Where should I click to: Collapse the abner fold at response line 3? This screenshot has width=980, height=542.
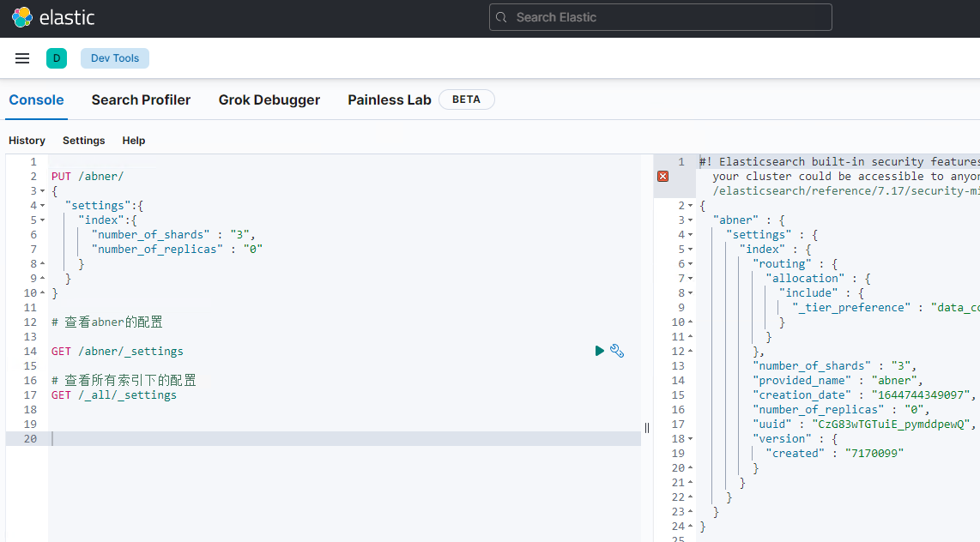pyautogui.click(x=691, y=220)
